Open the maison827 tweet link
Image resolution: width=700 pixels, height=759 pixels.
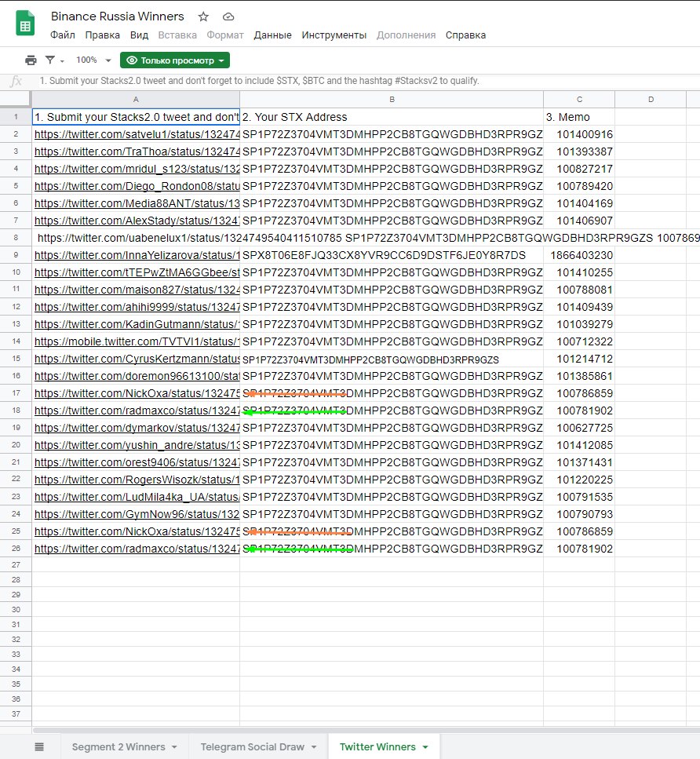click(x=137, y=290)
